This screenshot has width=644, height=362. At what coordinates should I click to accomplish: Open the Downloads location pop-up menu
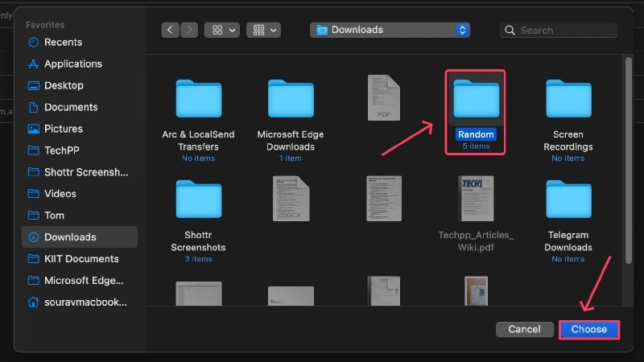pyautogui.click(x=390, y=30)
